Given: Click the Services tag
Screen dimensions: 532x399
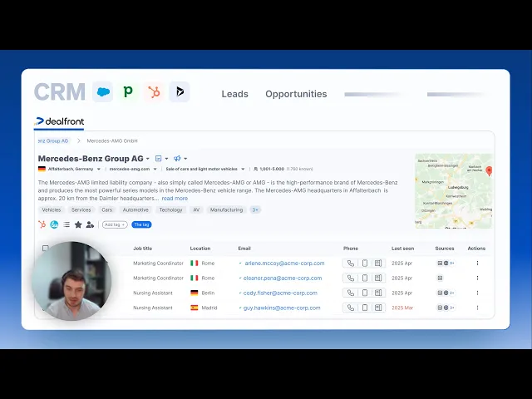Looking at the screenshot, I should point(81,210).
